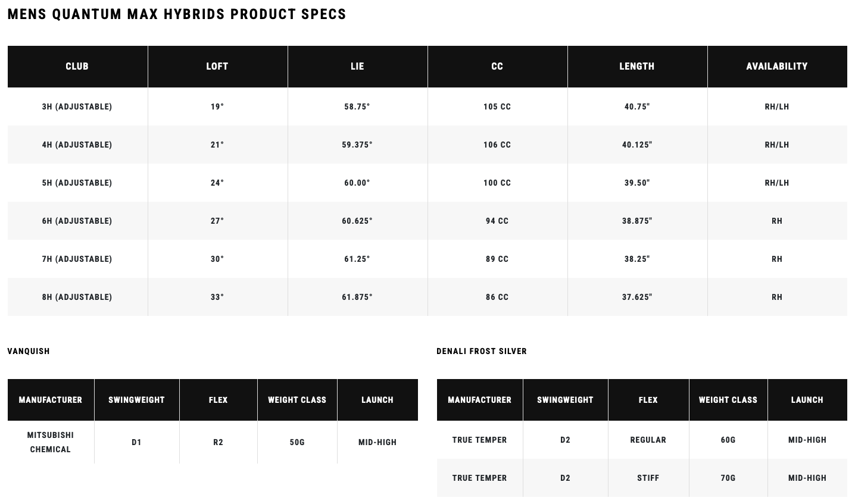Select the D1 swingweight cell
The width and height of the screenshot is (855, 504).
(136, 442)
